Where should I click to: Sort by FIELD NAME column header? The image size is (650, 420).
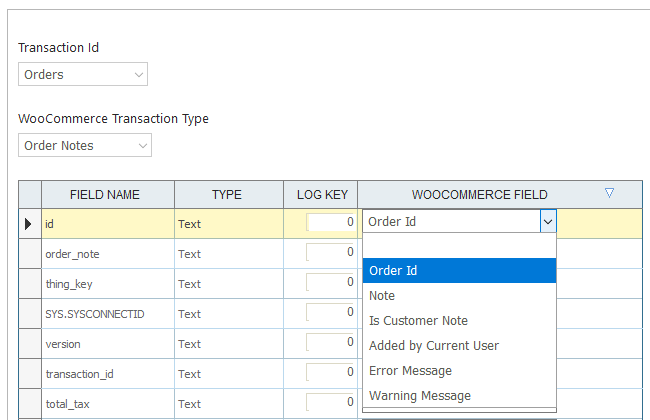(108, 194)
